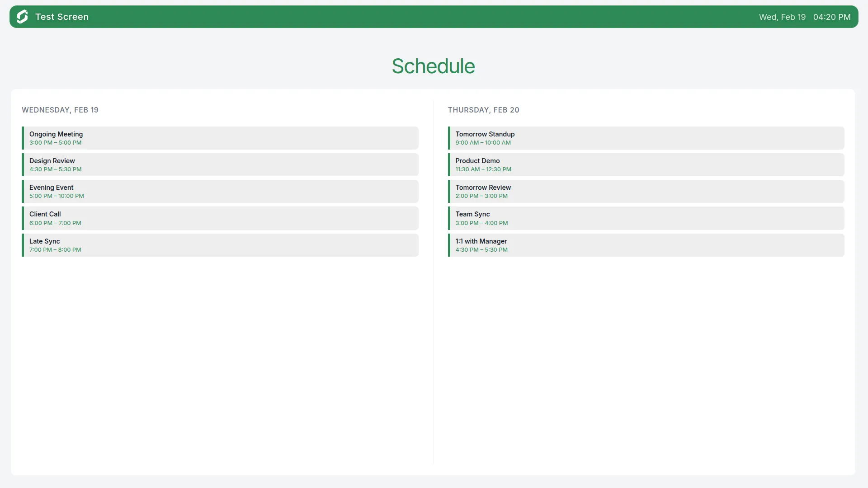This screenshot has width=868, height=488.
Task: Open the Ongoing Meeting event
Action: click(x=220, y=138)
